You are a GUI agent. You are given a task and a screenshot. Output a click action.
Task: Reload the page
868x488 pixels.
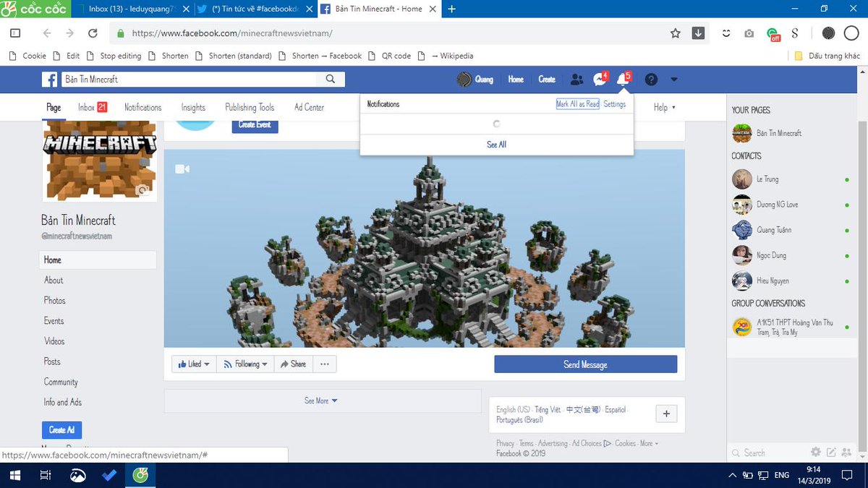click(x=93, y=33)
